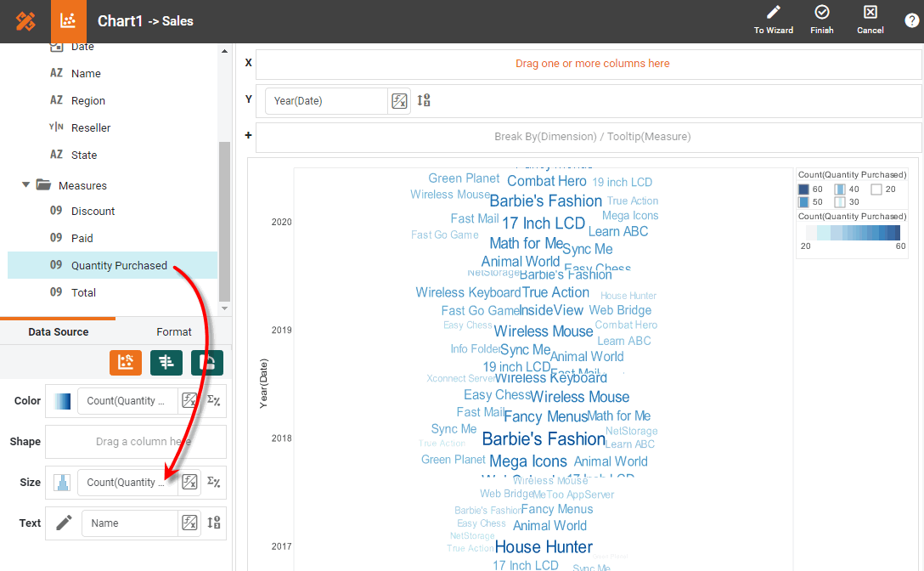This screenshot has width=924, height=571.
Task: Select the Quantity Purchased measure
Action: 119,265
